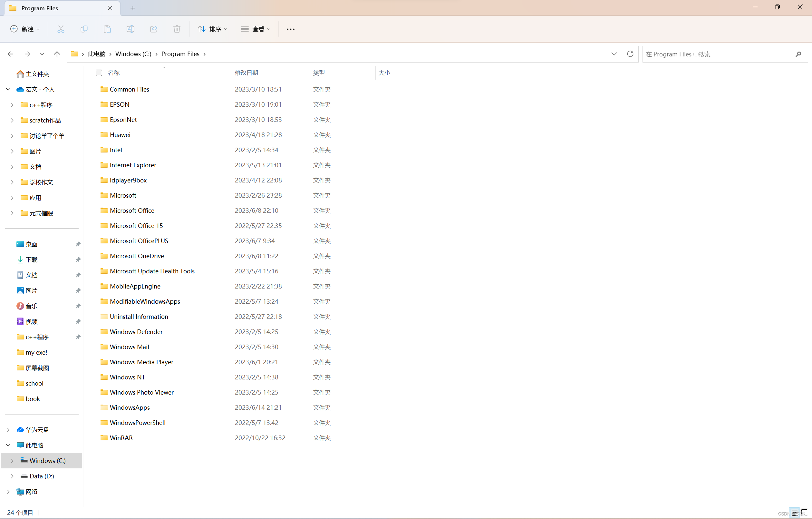Open 桌面 desktop in quick access

(x=27, y=244)
